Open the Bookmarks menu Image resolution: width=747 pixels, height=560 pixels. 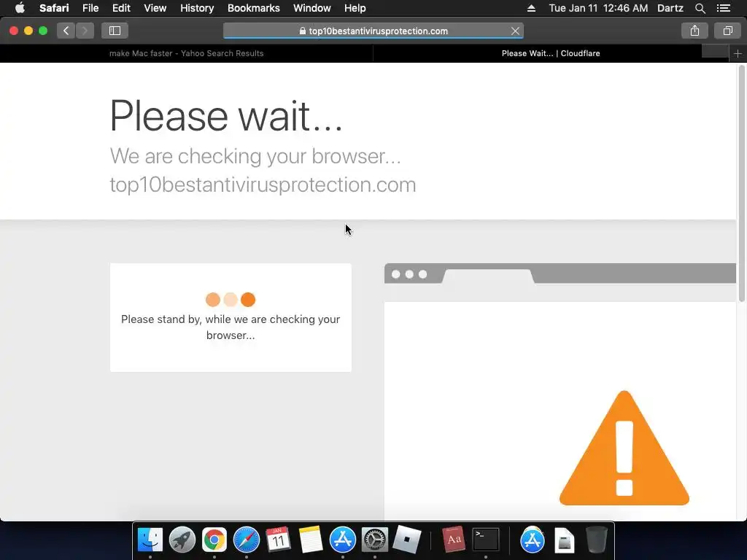pyautogui.click(x=253, y=8)
